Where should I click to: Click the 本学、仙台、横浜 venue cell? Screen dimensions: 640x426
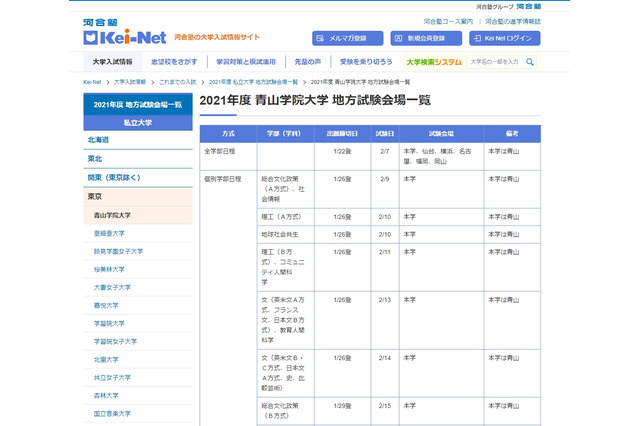tap(441, 156)
